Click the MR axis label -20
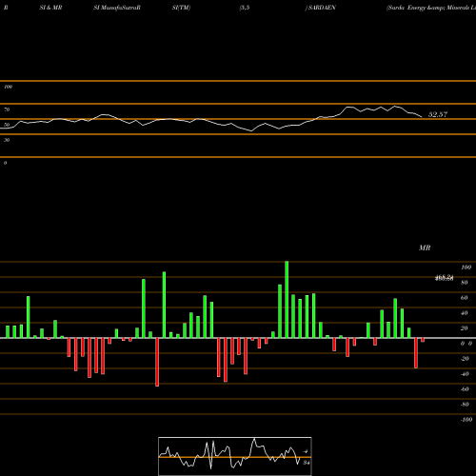 coord(465,359)
